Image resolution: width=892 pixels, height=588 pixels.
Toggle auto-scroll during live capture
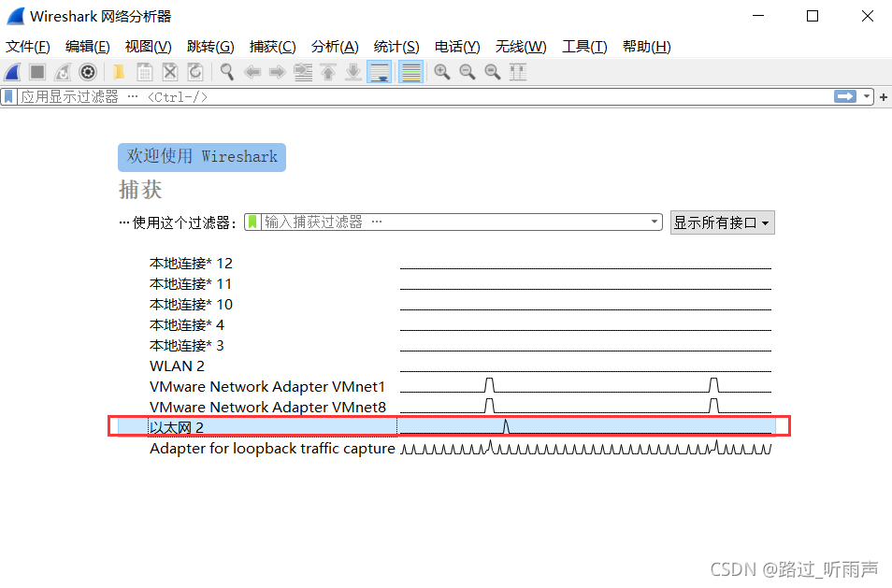click(379, 72)
